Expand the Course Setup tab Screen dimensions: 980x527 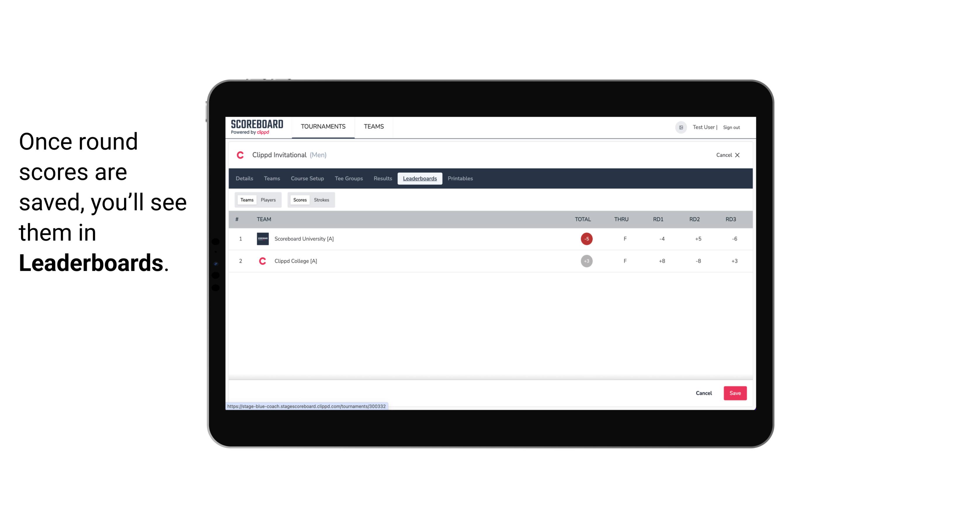[x=307, y=179]
